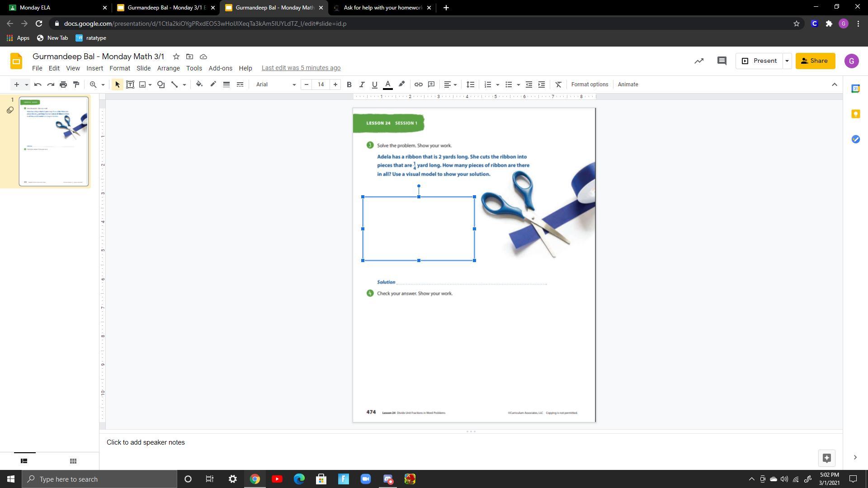Open the text color picker
868x488 pixels.
pos(387,84)
